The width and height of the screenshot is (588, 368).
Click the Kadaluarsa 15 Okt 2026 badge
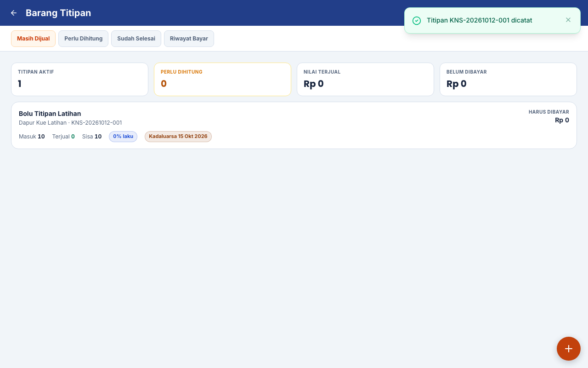tap(178, 137)
